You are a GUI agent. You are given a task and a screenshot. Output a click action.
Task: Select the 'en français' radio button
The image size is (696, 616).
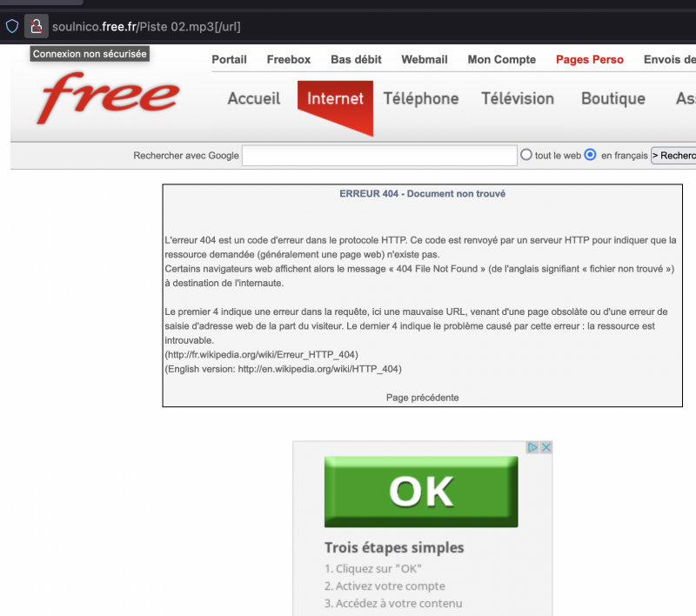[x=590, y=155]
